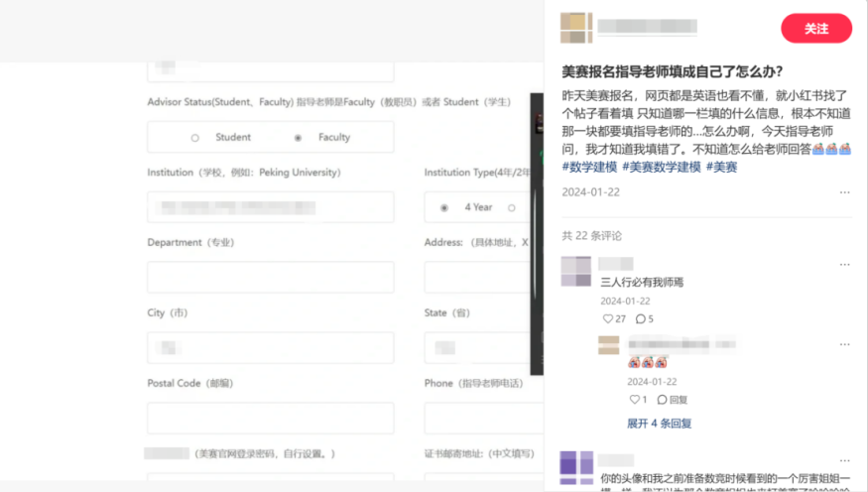Click the Institution input field
Viewport: 868px width, 492px height.
click(271, 207)
